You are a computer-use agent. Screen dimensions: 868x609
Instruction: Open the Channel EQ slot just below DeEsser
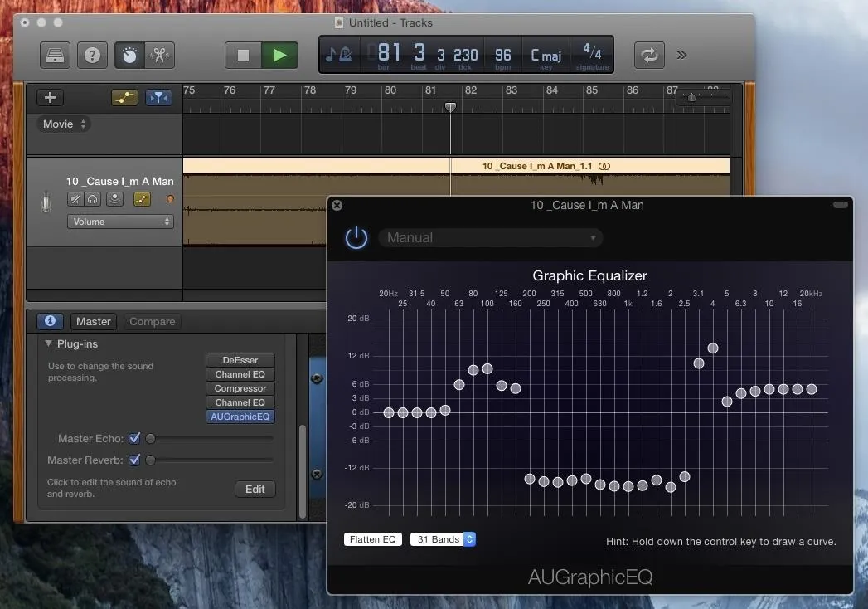tap(240, 374)
